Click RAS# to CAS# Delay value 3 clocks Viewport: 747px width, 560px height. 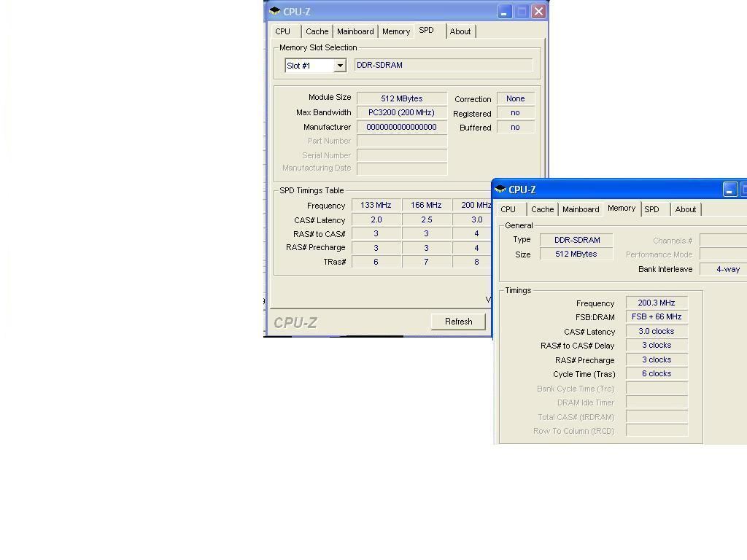click(x=657, y=345)
